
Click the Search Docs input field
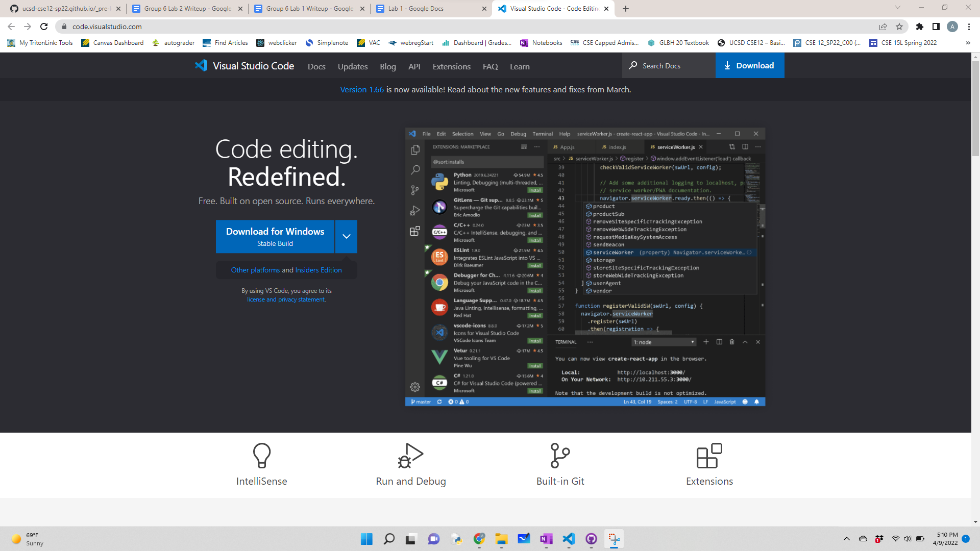(669, 65)
